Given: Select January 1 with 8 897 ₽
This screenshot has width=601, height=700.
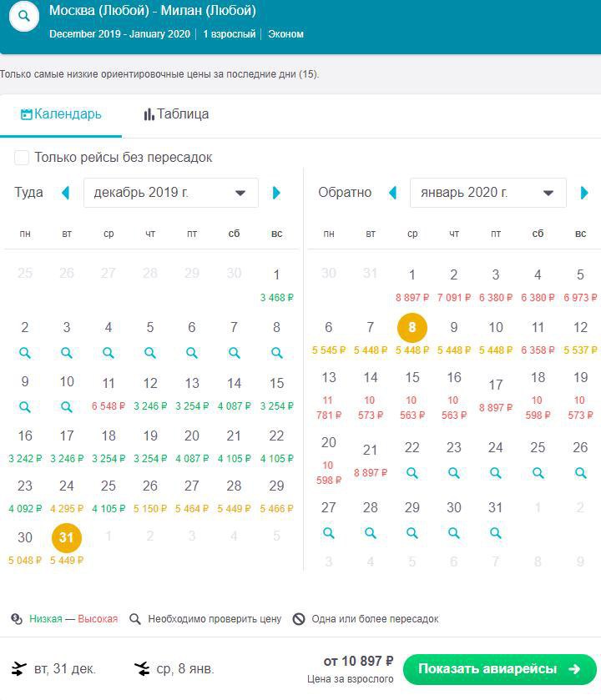Looking at the screenshot, I should 412,285.
